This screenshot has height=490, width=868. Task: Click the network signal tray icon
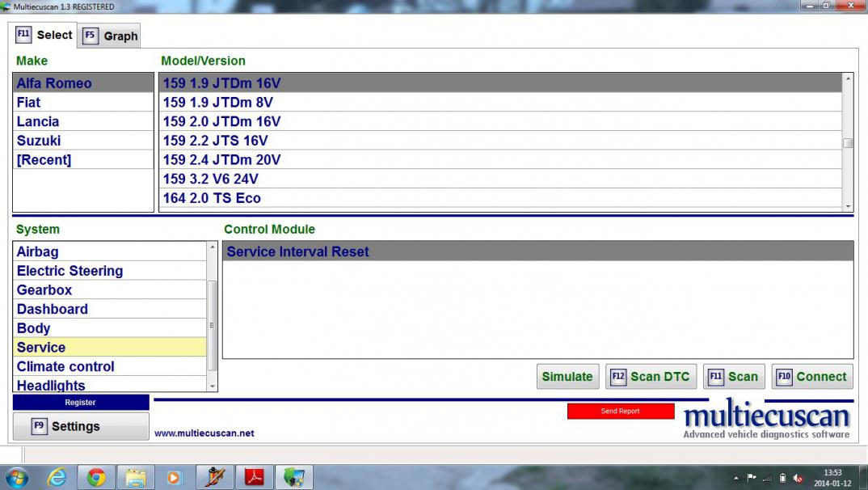[767, 478]
